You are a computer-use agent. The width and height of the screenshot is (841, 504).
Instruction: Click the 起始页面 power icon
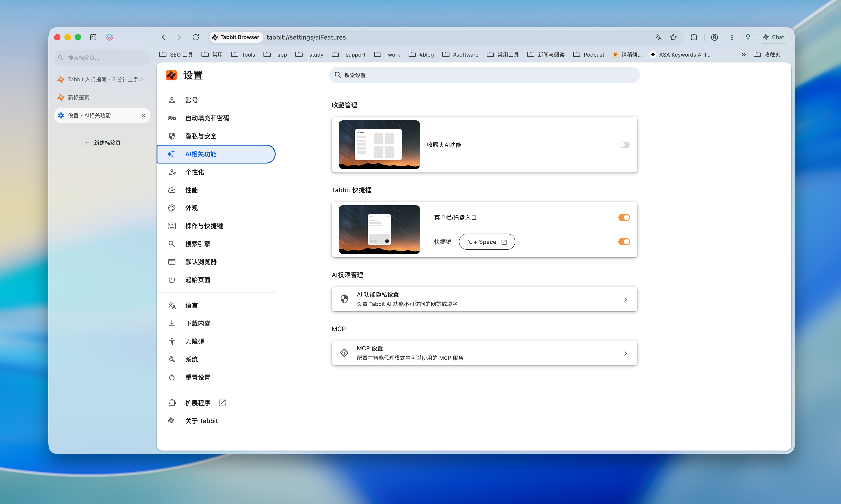[172, 280]
